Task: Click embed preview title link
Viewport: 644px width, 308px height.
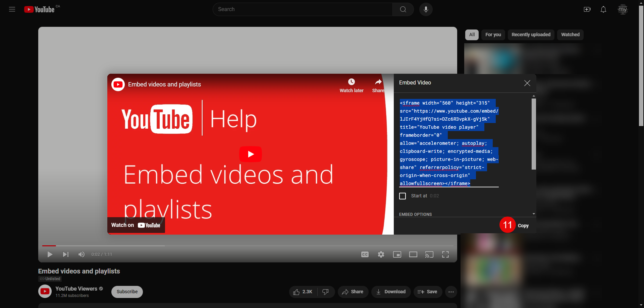Action: (164, 84)
